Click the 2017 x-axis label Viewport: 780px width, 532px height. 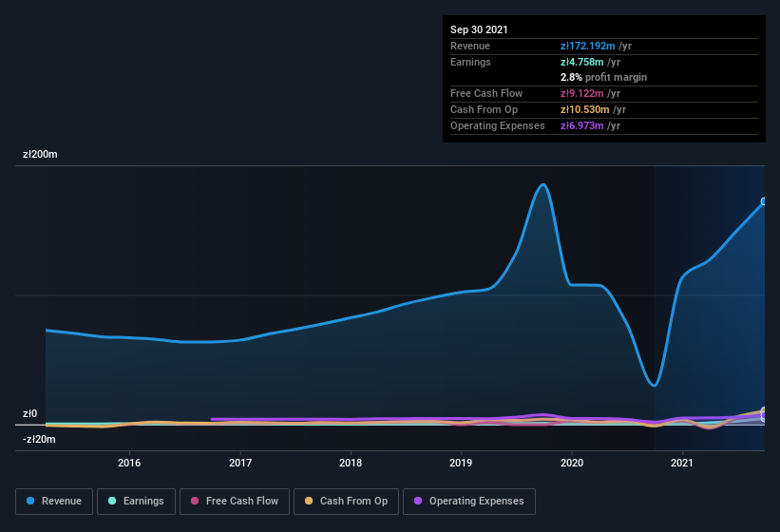240,463
